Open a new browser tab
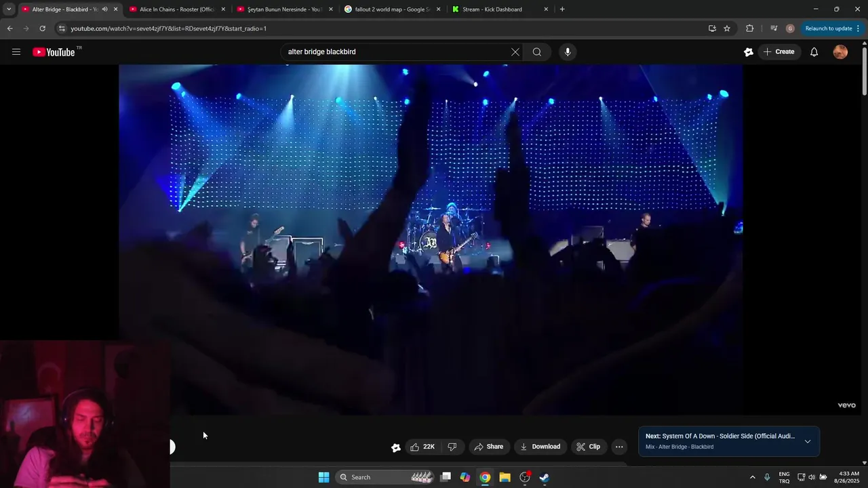 click(562, 9)
